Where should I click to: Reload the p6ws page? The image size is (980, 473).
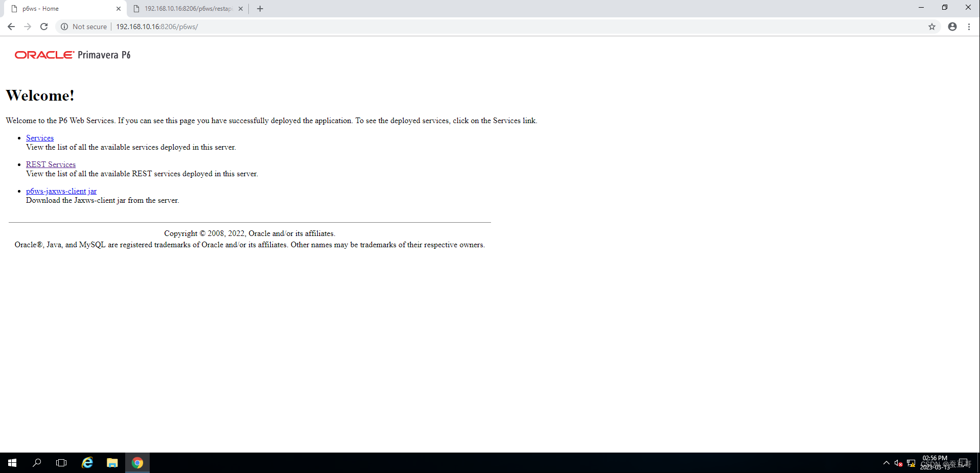pos(44,27)
